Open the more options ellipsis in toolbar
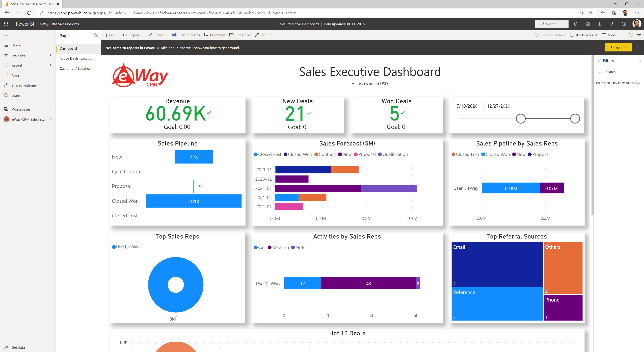This screenshot has height=352, width=644. [273, 35]
